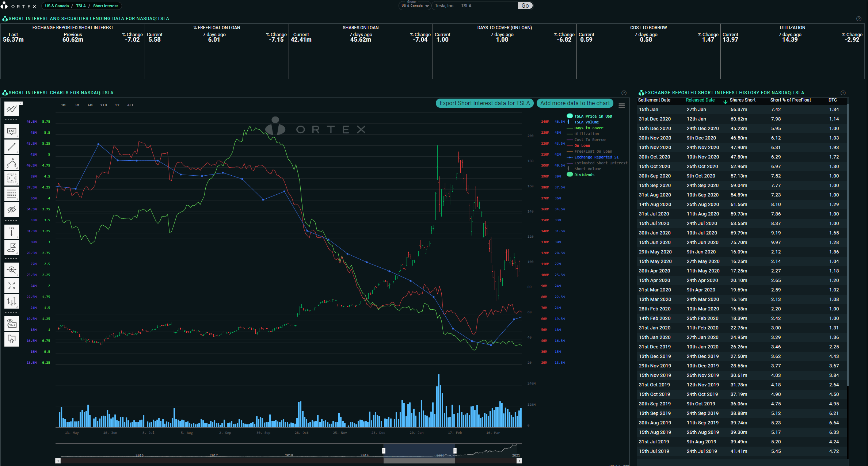Select the line segment drawing tool

[12, 147]
